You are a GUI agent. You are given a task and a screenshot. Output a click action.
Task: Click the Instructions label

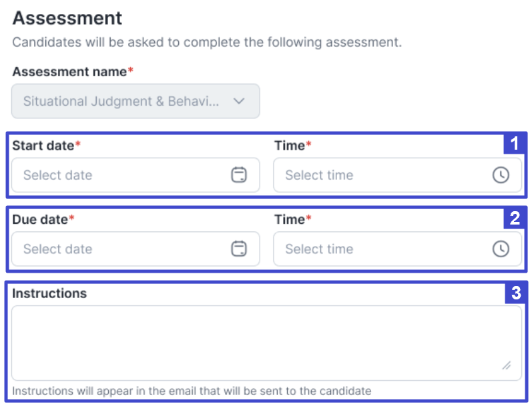[x=49, y=293]
